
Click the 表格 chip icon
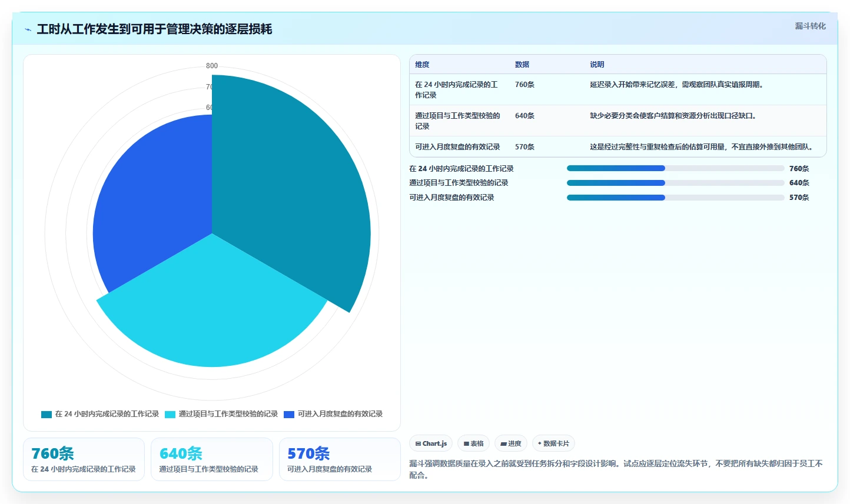coord(466,443)
